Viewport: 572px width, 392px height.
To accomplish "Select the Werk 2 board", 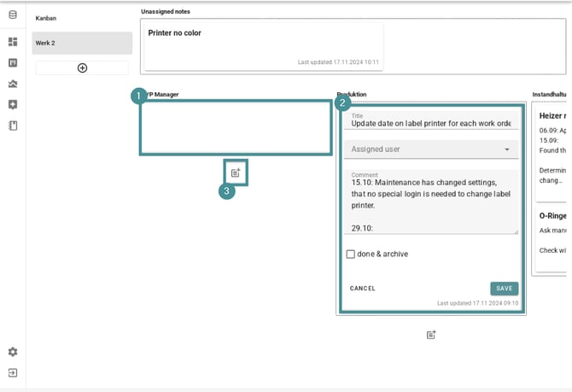I will pyautogui.click(x=82, y=43).
